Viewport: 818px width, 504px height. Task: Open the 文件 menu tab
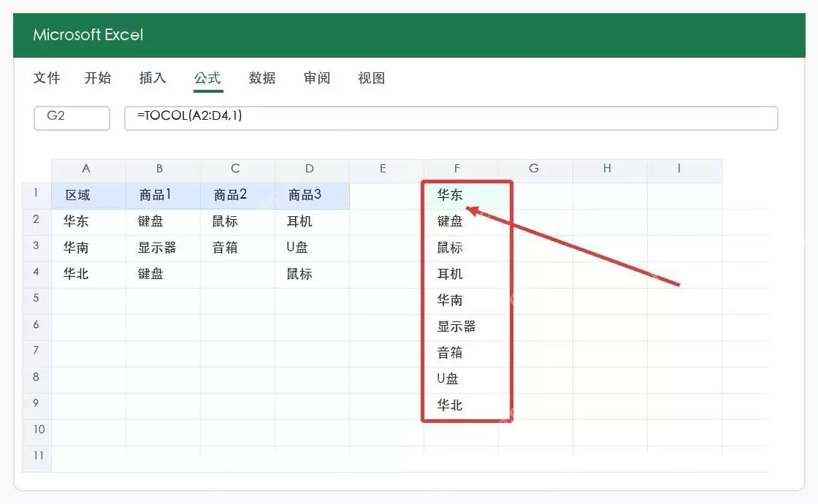point(47,78)
